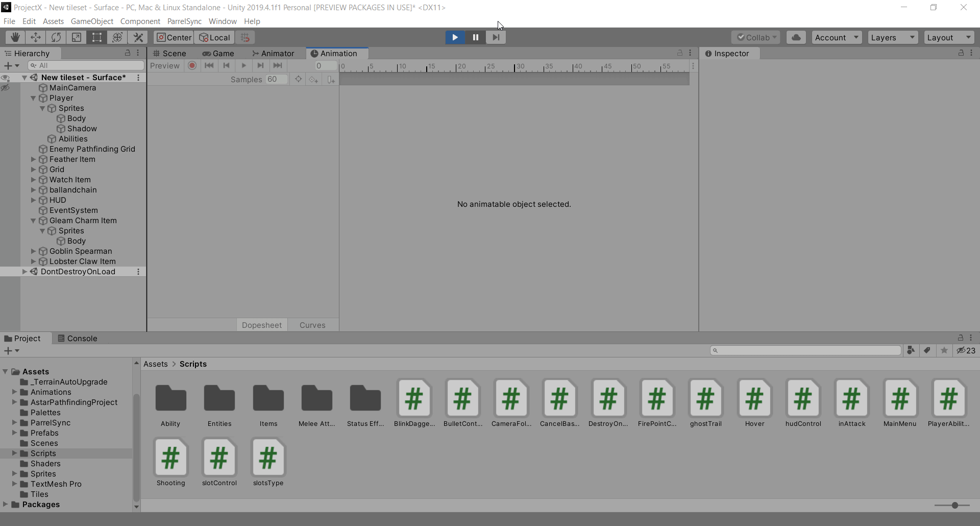Select the Scale tool
This screenshot has width=980, height=526.
pyautogui.click(x=77, y=37)
